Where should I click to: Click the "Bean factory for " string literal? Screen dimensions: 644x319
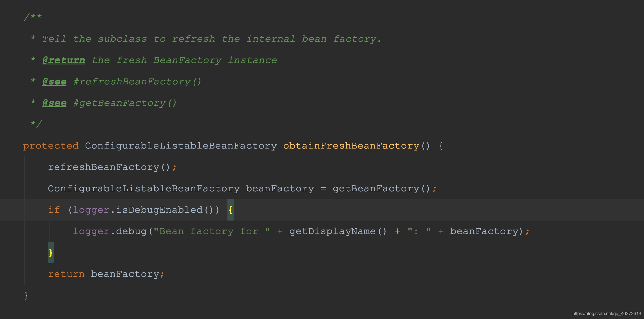click(x=212, y=231)
